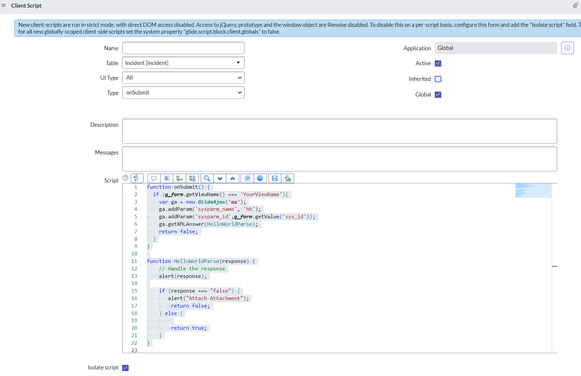The width and height of the screenshot is (581, 376).
Task: Toggle the Isolate script checkbox
Action: pos(125,368)
